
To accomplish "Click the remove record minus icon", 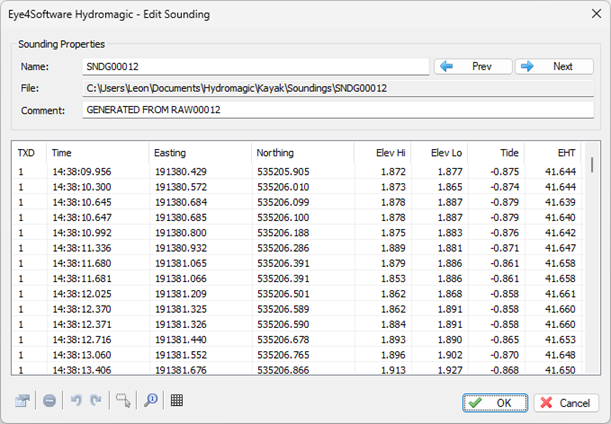I will [x=50, y=401].
